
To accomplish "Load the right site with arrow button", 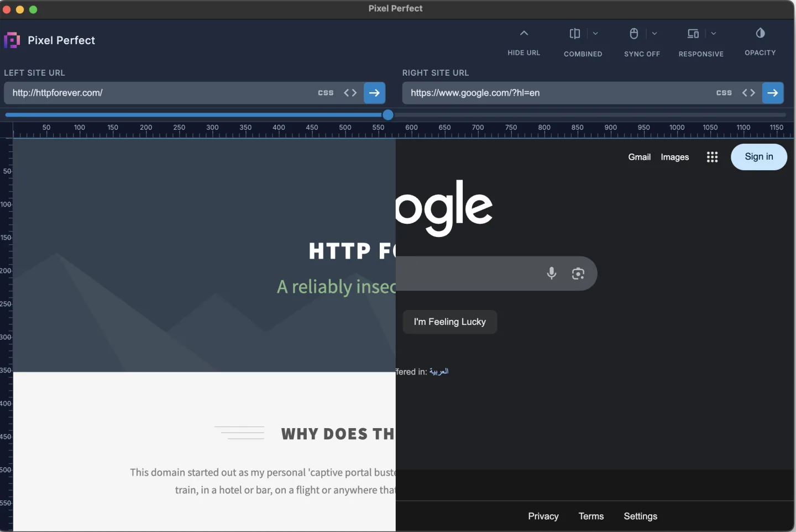I will point(773,93).
